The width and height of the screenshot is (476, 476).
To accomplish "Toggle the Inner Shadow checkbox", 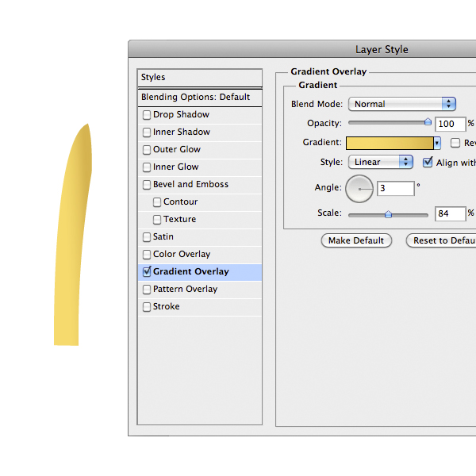I will pos(147,132).
